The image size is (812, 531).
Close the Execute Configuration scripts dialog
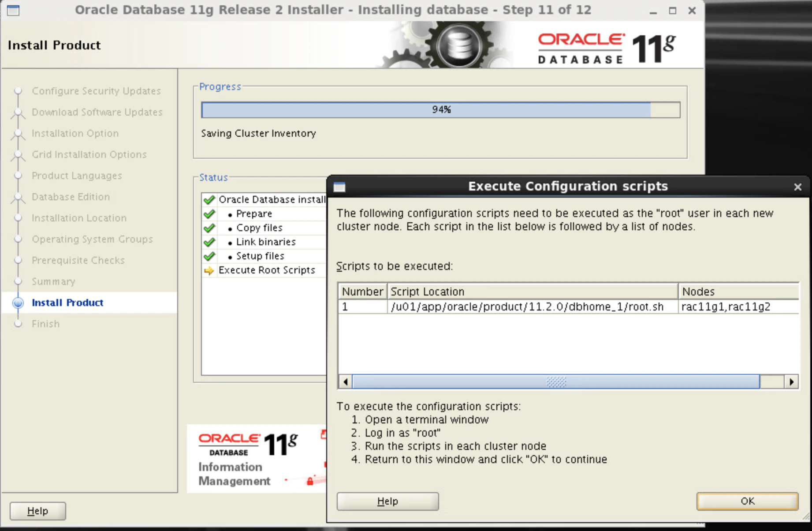(797, 187)
